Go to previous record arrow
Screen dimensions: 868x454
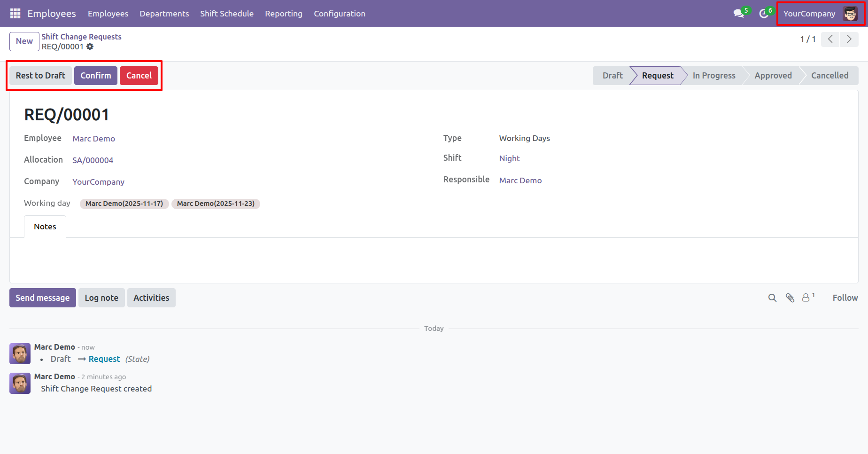(830, 39)
